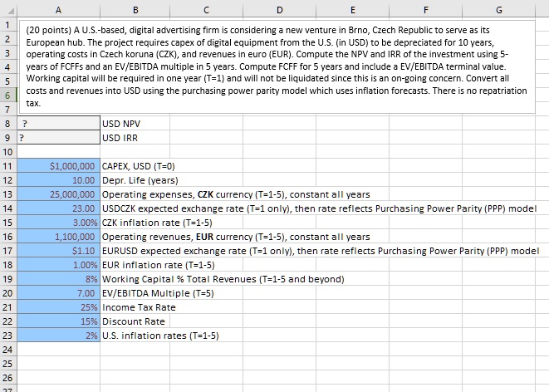Select row 8 header
549x392 pixels.
coord(8,124)
